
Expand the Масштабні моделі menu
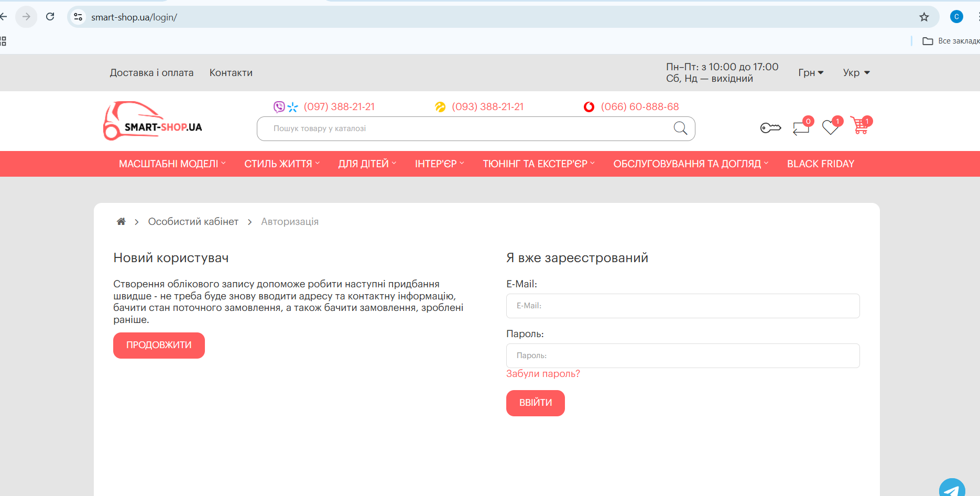pyautogui.click(x=172, y=164)
